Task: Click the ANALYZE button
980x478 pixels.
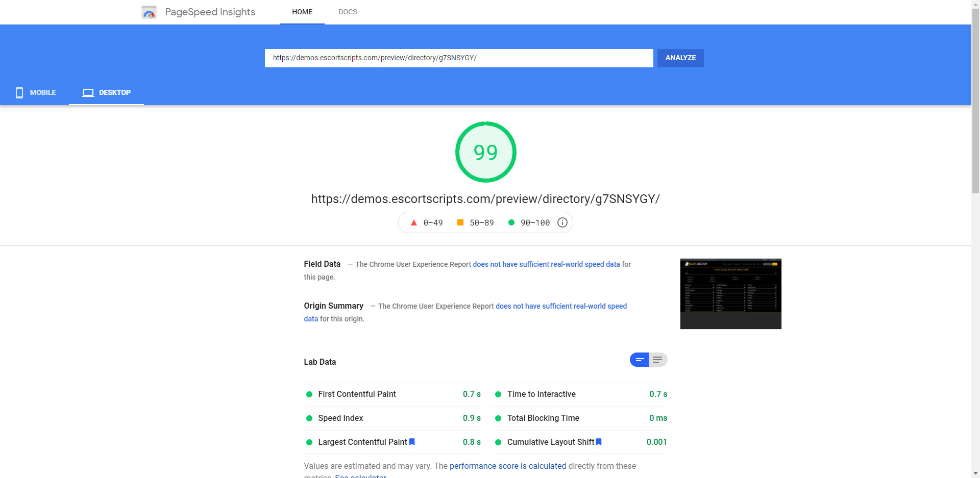Action: [x=680, y=58]
